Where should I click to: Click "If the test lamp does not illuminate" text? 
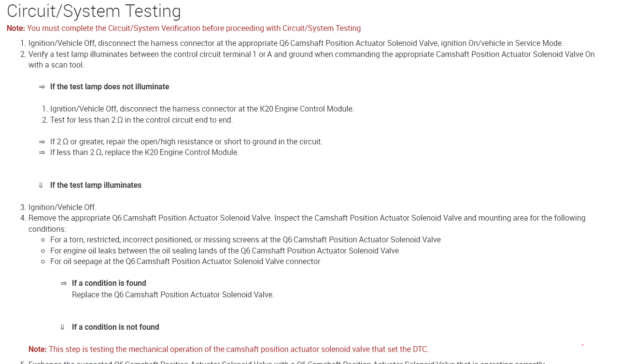tap(110, 87)
